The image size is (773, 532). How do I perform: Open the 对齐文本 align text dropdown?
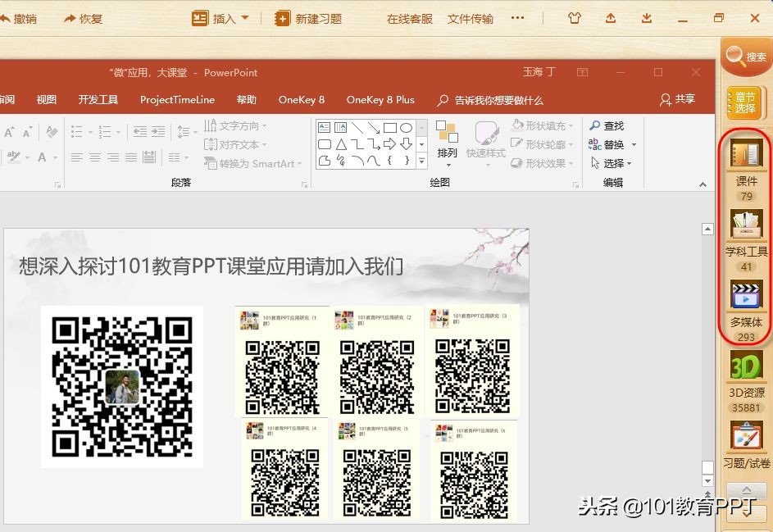click(x=235, y=144)
